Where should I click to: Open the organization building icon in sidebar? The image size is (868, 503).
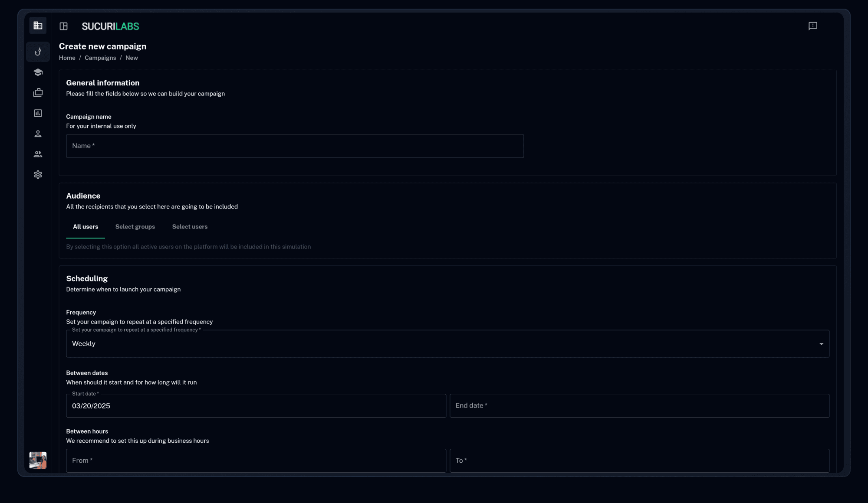point(38,26)
